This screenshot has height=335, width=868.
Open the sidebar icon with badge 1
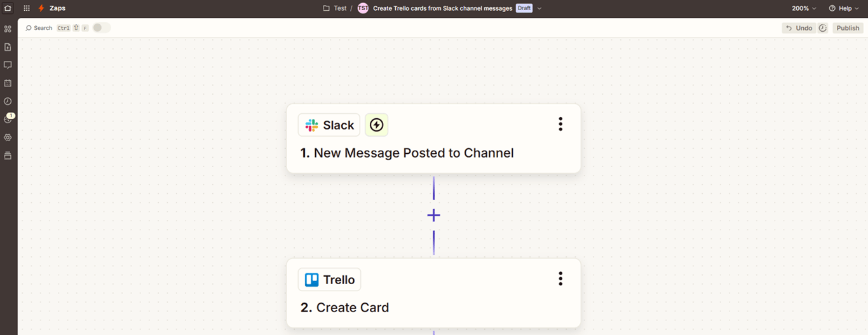click(x=8, y=118)
